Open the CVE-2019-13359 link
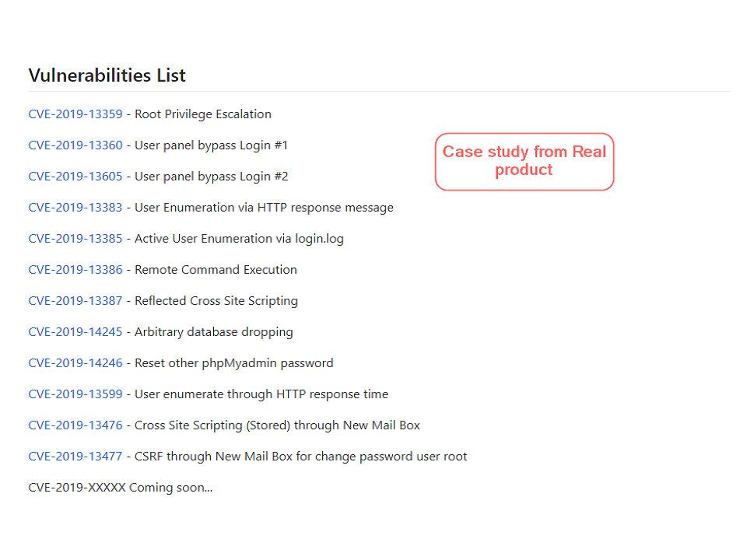 point(75,114)
